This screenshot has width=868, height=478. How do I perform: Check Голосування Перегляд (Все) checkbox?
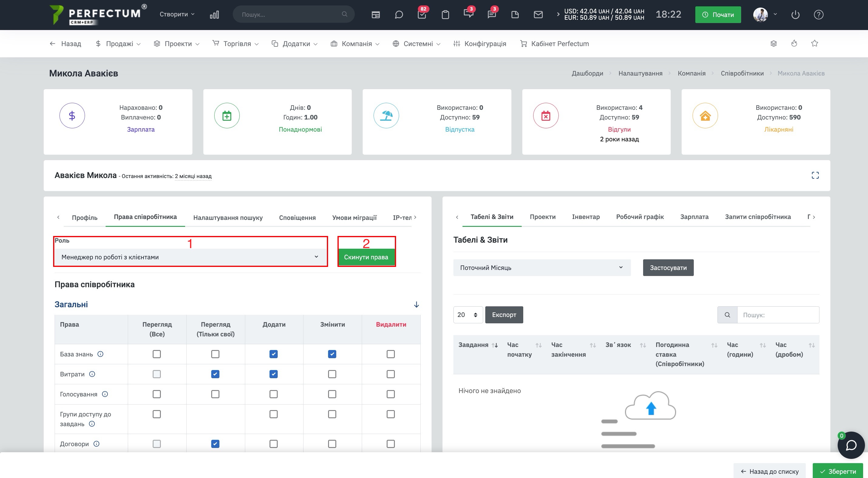[157, 394]
